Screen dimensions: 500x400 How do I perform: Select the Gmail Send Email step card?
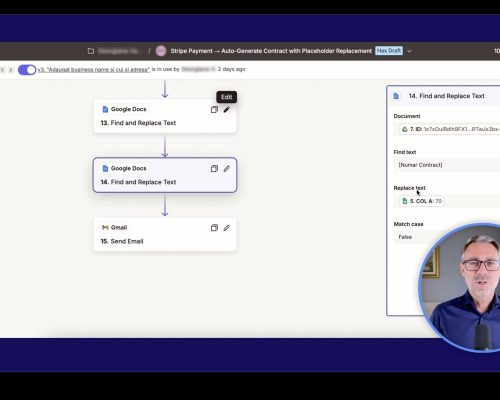[165, 234]
